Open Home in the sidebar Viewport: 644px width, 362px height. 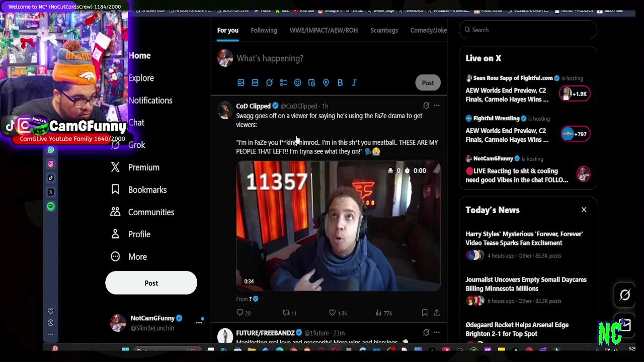tap(139, 56)
